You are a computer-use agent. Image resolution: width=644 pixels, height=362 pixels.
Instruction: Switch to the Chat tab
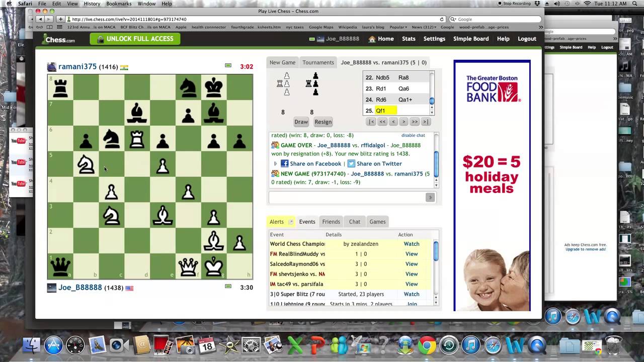point(355,222)
